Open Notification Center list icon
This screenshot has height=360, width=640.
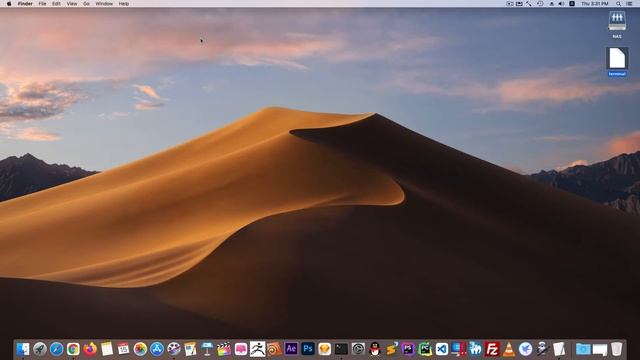pos(629,4)
